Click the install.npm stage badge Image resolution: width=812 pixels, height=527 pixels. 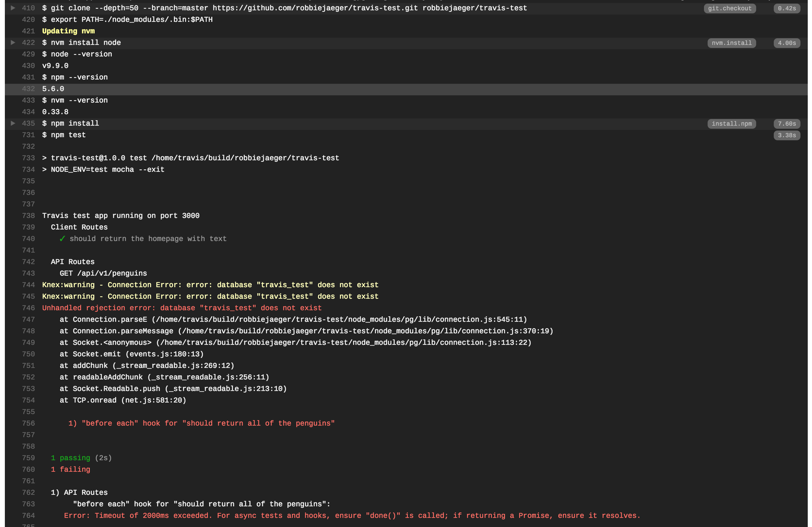point(731,124)
